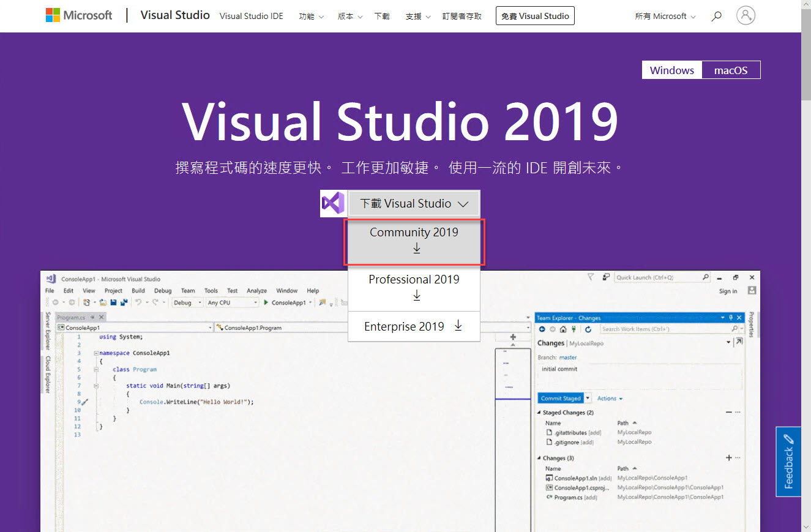Go to Visual Studio brand home link
Image resolution: width=811 pixels, height=532 pixels.
(175, 15)
